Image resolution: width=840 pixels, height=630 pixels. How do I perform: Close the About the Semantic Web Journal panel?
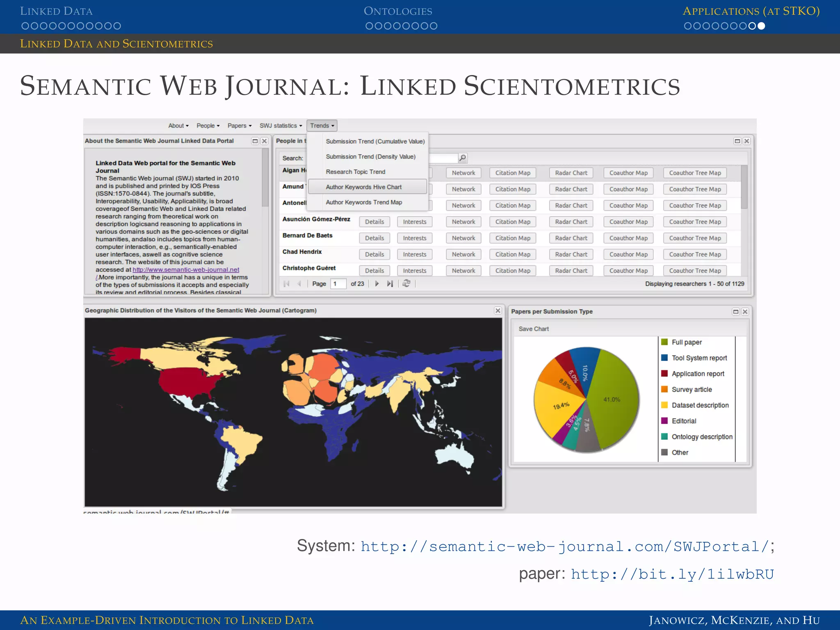pyautogui.click(x=265, y=141)
